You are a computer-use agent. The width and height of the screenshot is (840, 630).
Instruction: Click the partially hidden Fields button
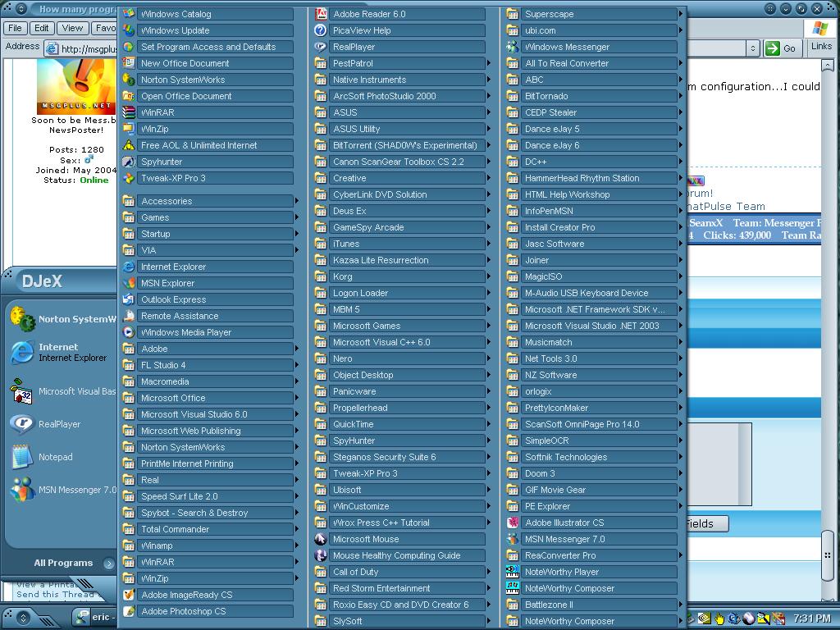coord(707,523)
